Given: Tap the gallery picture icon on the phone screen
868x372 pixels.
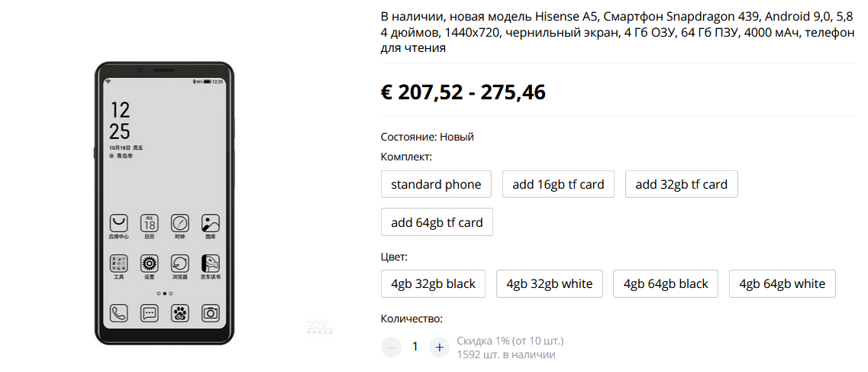Looking at the screenshot, I should click(x=211, y=223).
